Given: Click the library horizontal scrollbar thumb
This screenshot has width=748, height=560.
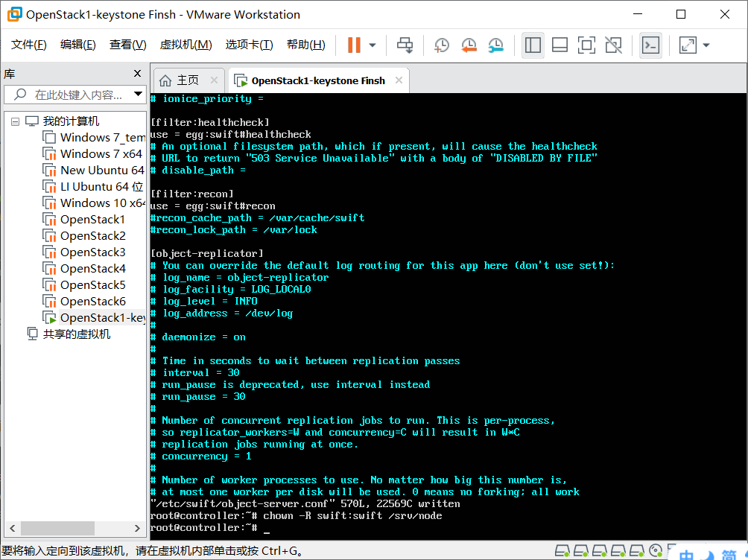Looking at the screenshot, I should (x=57, y=528).
